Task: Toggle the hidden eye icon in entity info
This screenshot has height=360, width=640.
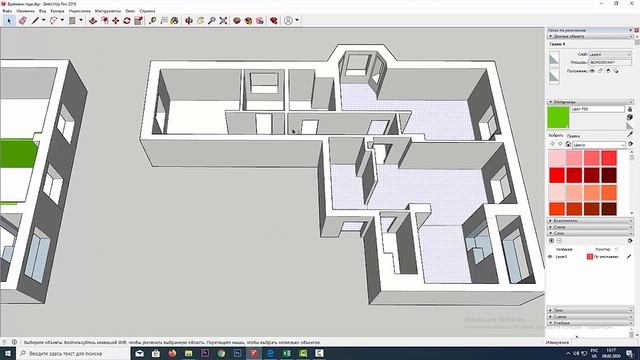Action: tap(592, 71)
